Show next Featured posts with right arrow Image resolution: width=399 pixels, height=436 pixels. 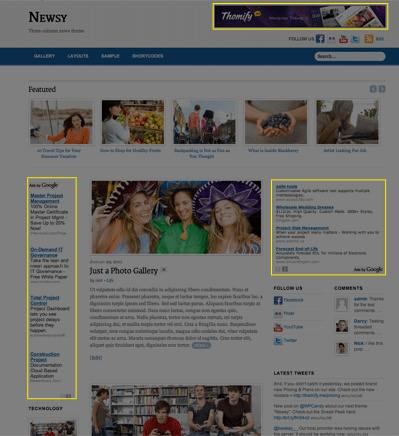382,89
